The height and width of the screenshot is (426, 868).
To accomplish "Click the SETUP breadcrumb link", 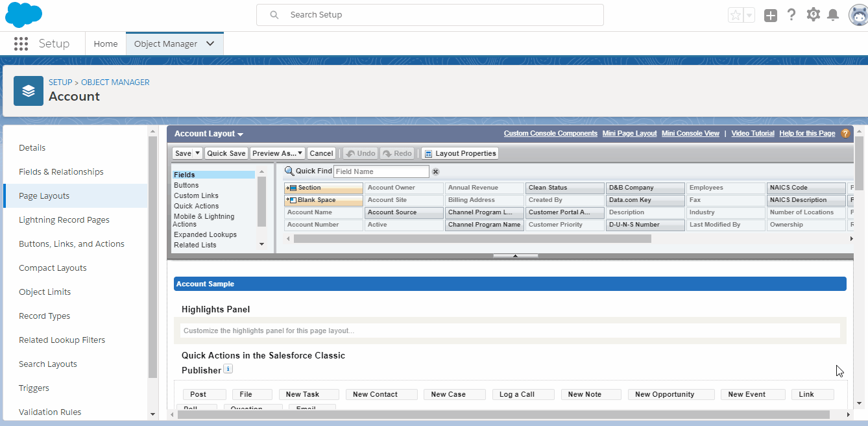I will [x=60, y=82].
